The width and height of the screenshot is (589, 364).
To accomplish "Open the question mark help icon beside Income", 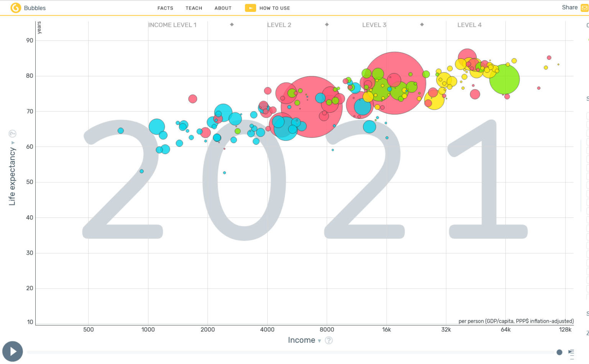I will pos(329,340).
